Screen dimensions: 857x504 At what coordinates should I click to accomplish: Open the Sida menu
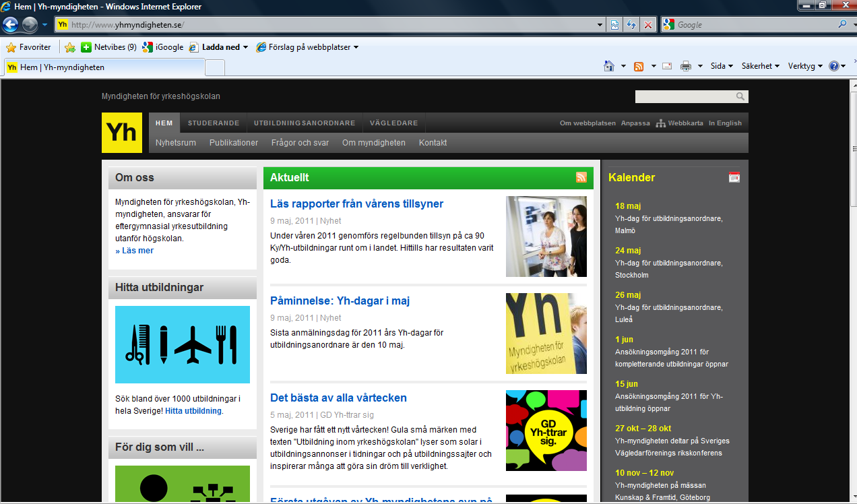tap(722, 66)
